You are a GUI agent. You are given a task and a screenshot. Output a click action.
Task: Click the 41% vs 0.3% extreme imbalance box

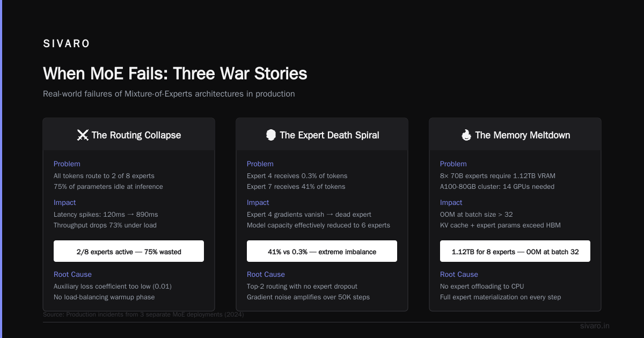322,251
